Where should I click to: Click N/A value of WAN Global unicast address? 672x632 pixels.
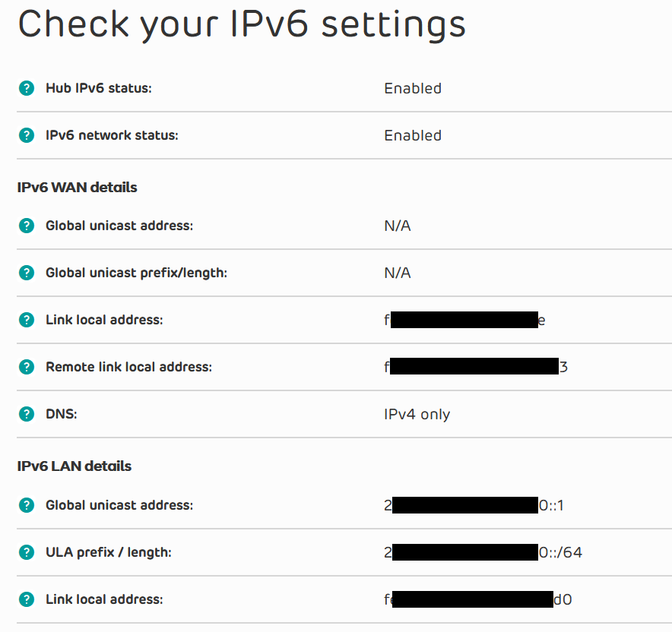pyautogui.click(x=398, y=226)
